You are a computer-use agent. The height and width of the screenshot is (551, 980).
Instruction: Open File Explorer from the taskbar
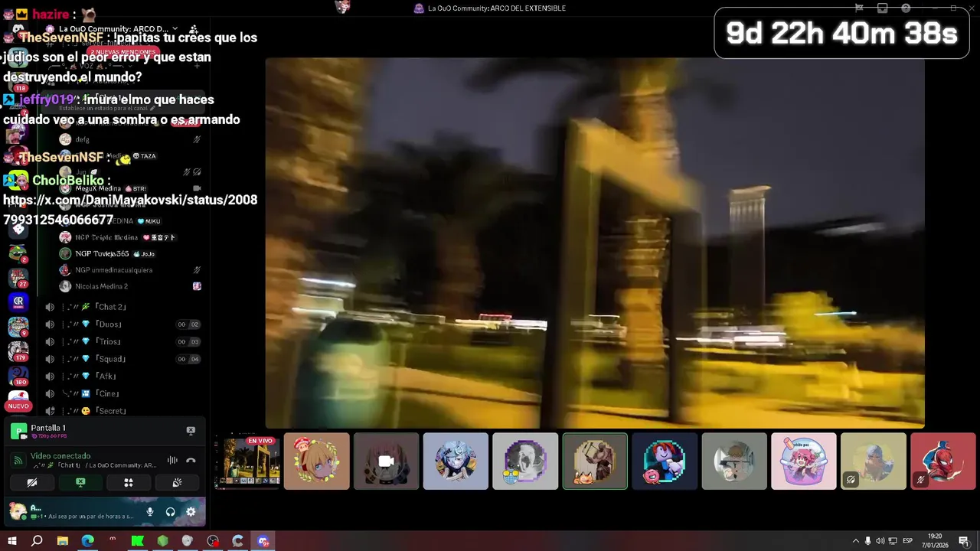[x=63, y=541]
